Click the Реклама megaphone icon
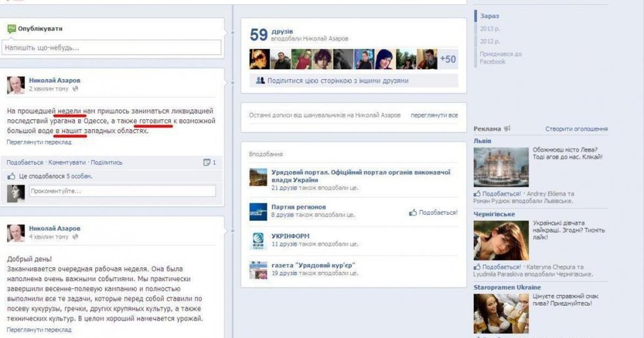 point(507,129)
